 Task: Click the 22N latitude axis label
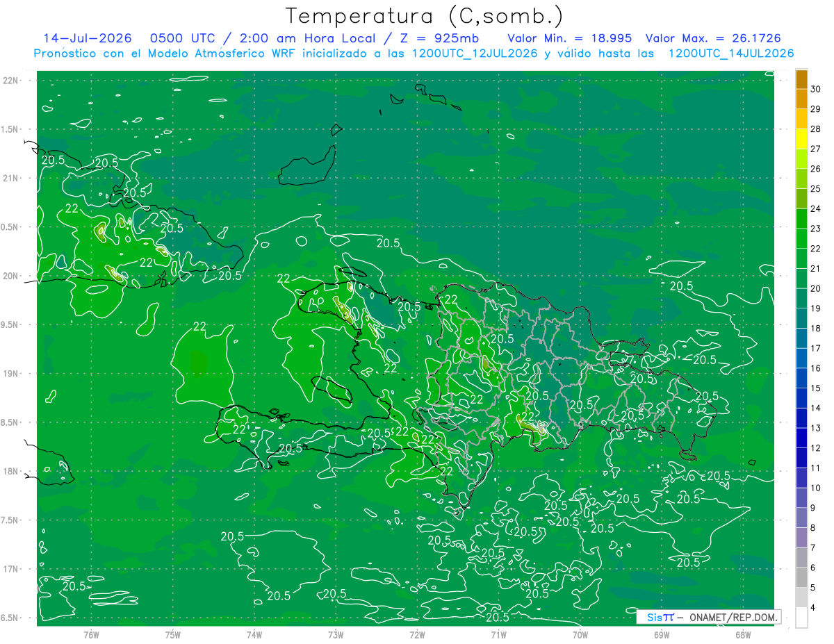click(10, 80)
